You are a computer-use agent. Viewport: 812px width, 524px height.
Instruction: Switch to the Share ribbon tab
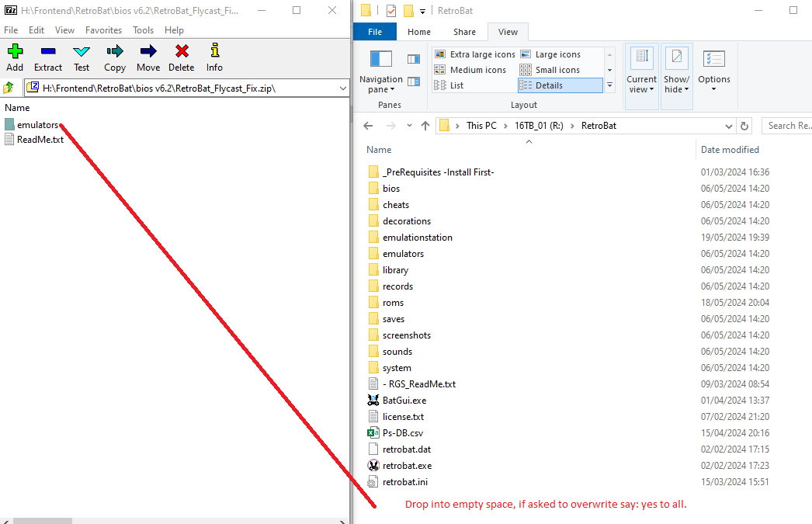[464, 32]
